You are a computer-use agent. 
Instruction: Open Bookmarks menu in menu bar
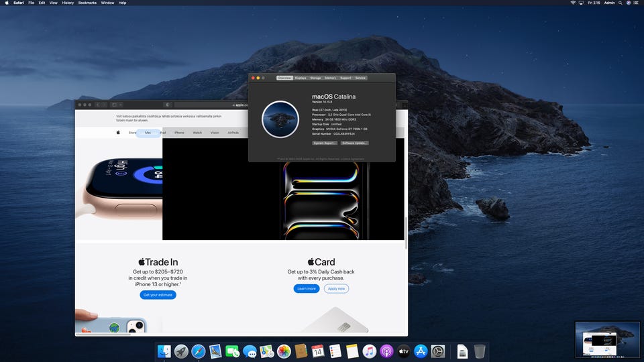coord(87,3)
